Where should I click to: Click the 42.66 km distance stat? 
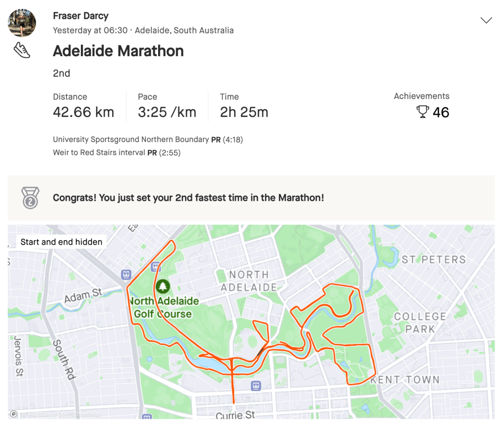pyautogui.click(x=83, y=112)
